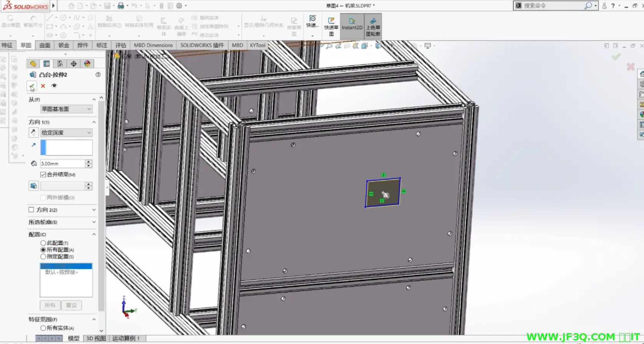The height and width of the screenshot is (344, 644).
Task: Open help for 凸台-拉伸2 property panel
Action: pos(98,75)
